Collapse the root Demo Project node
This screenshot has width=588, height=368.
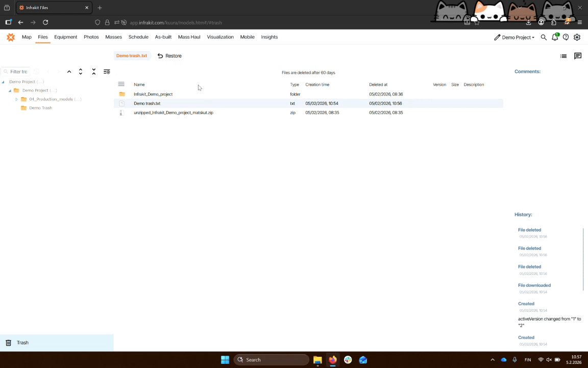pos(3,82)
